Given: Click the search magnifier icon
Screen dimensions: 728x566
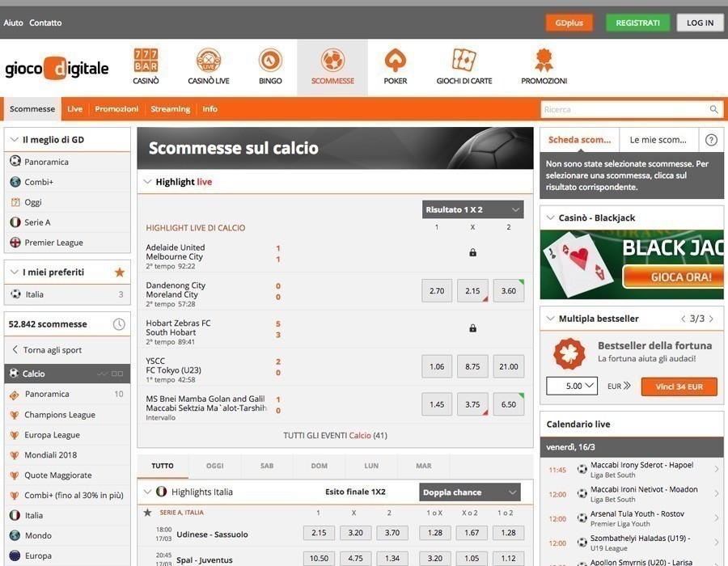Looking at the screenshot, I should 714,109.
